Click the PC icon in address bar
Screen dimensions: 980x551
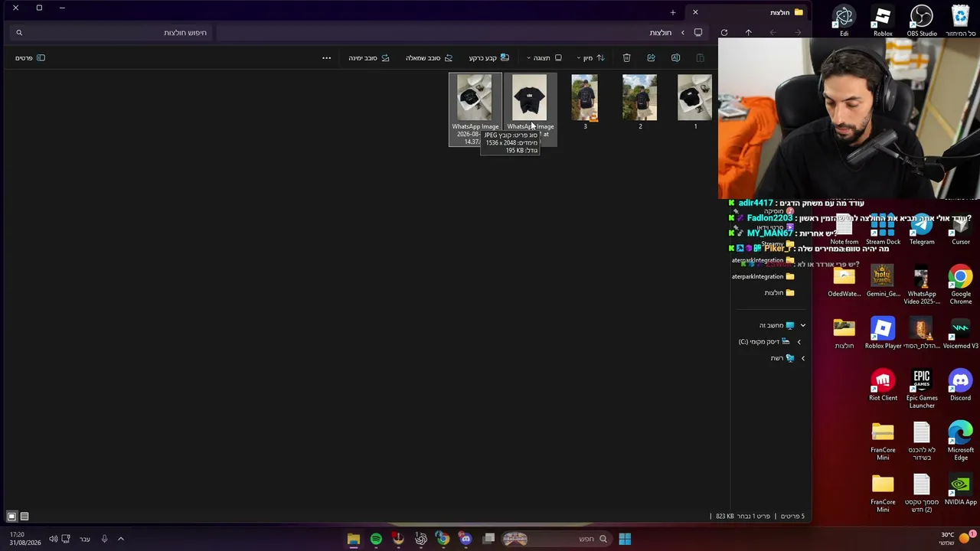tap(697, 33)
